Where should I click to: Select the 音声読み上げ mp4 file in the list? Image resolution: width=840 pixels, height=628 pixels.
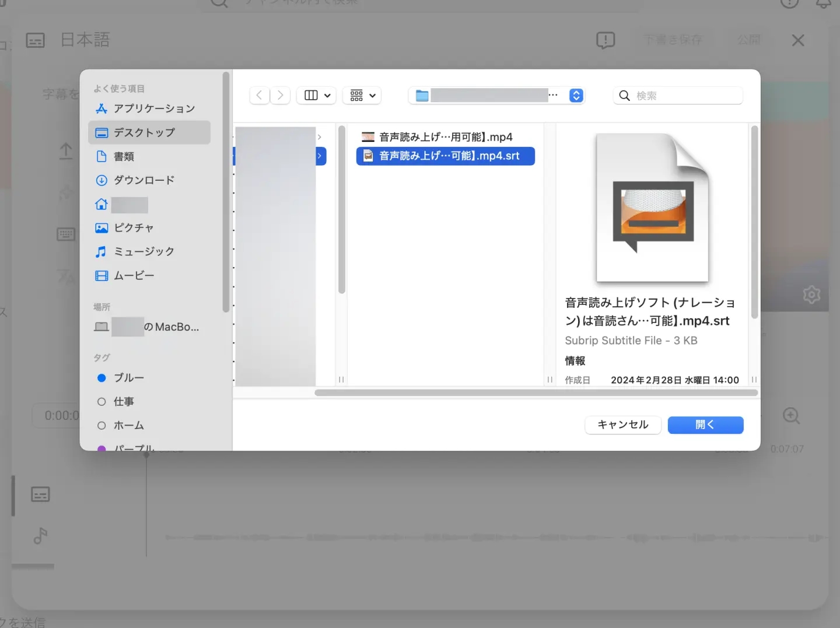coord(445,136)
